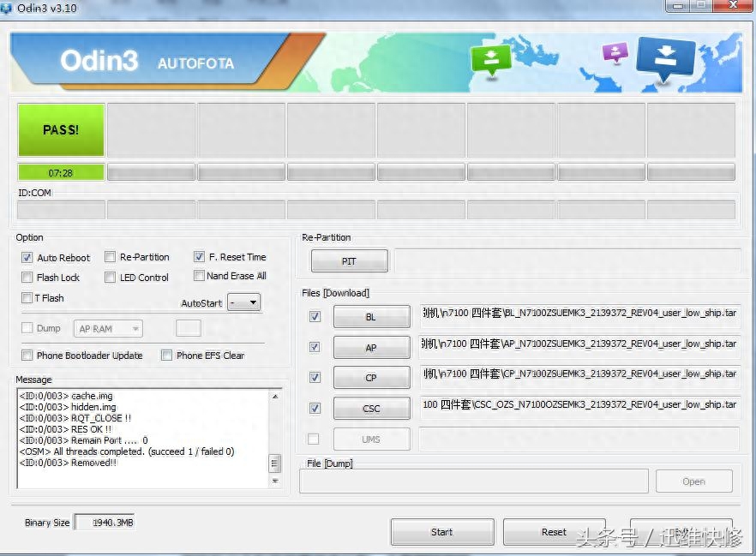The image size is (756, 556).
Task: Click the 07:28 elapsed time progress bar
Action: (x=61, y=172)
